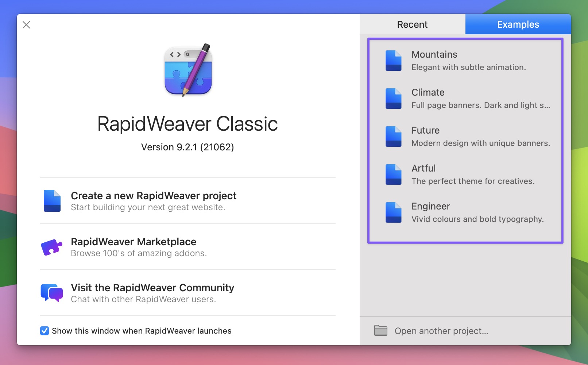
Task: Click the folder icon beside Open another project
Action: coord(380,330)
